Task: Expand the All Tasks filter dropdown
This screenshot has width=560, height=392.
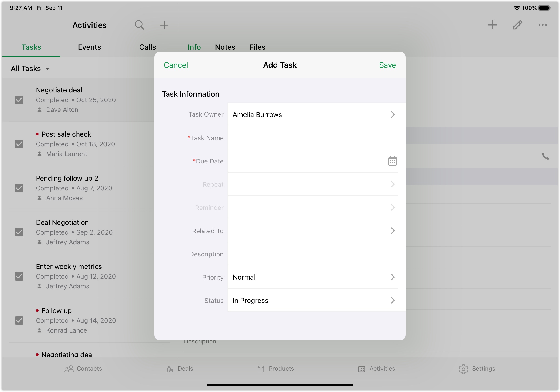Action: click(30, 69)
